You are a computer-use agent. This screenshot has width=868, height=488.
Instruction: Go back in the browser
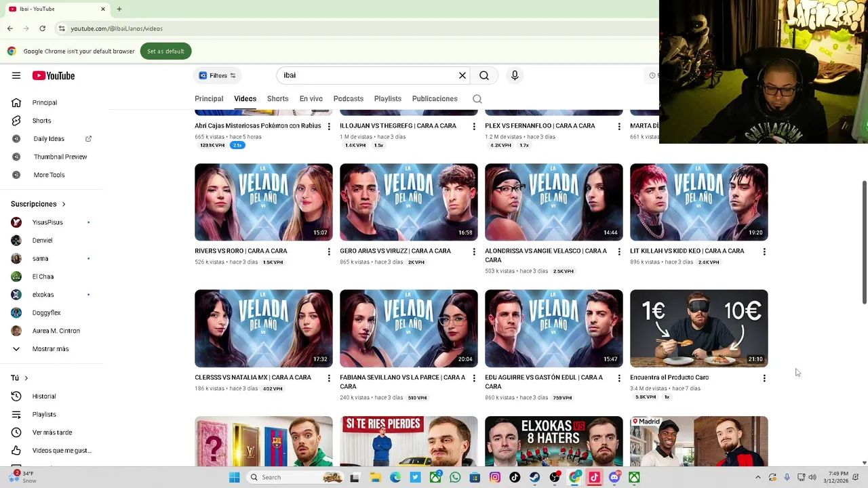tap(9, 28)
